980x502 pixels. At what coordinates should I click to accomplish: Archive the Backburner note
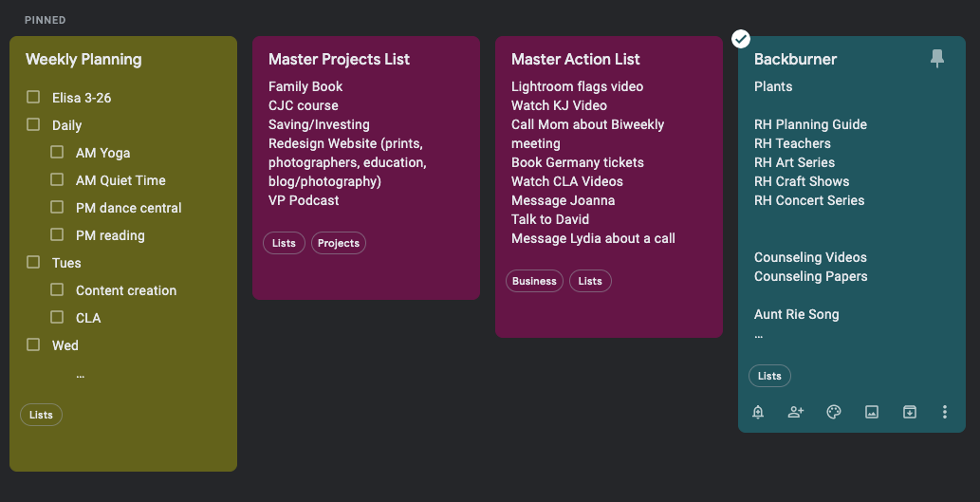pyautogui.click(x=910, y=412)
